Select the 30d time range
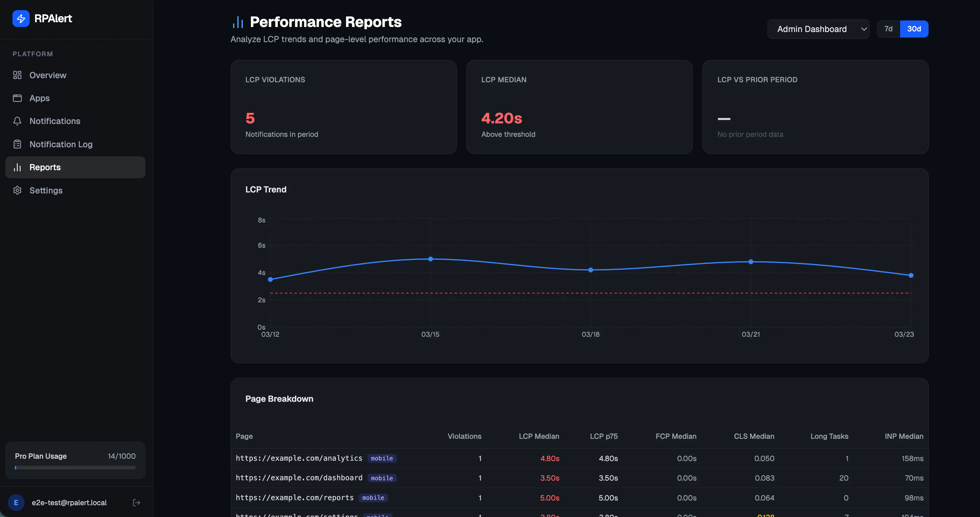 [x=914, y=29]
